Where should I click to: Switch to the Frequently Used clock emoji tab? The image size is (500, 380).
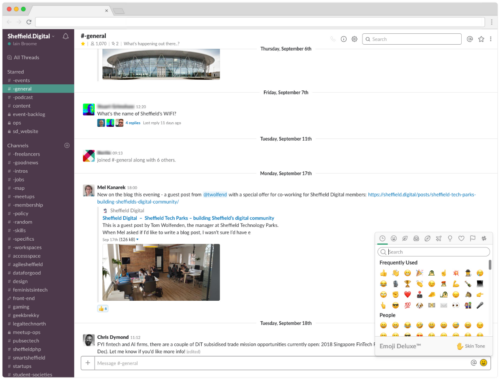pyautogui.click(x=382, y=238)
